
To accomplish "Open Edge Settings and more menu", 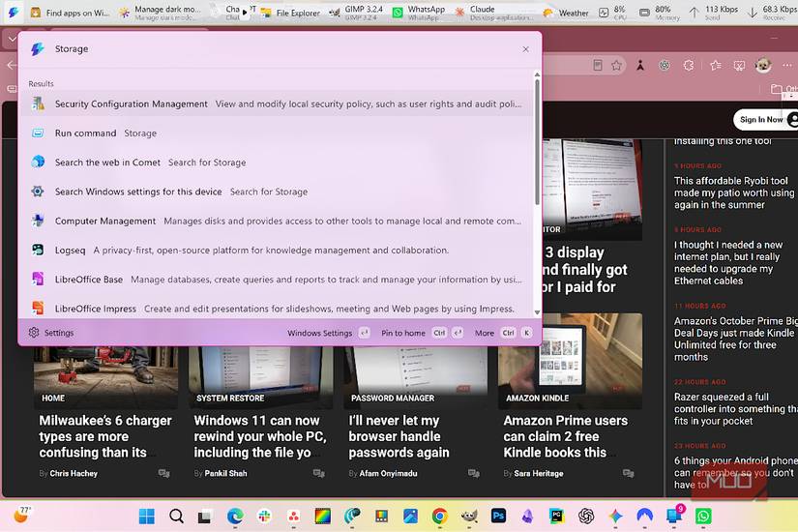I will pyautogui.click(x=786, y=65).
